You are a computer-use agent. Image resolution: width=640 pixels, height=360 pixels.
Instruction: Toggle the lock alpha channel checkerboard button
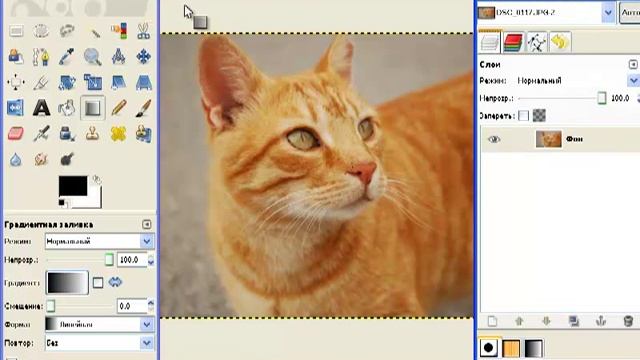(x=539, y=116)
